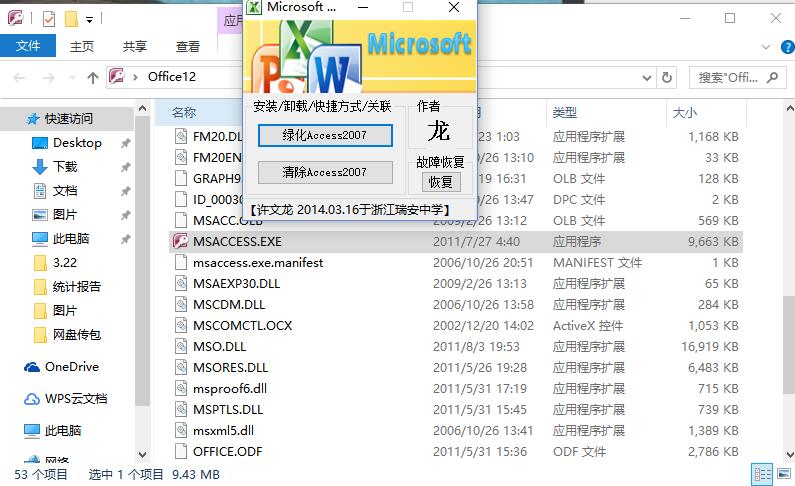
Task: Open the 文件 menu in Explorer
Action: [28, 46]
